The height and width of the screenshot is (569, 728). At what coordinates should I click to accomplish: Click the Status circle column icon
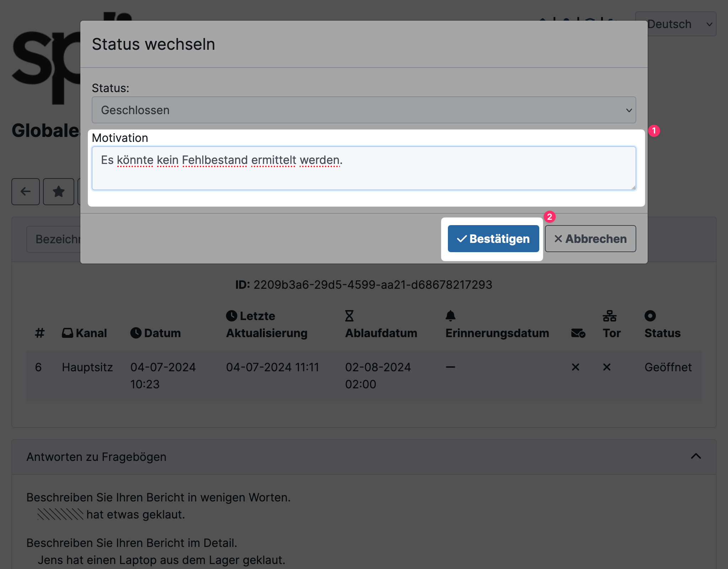[650, 316]
